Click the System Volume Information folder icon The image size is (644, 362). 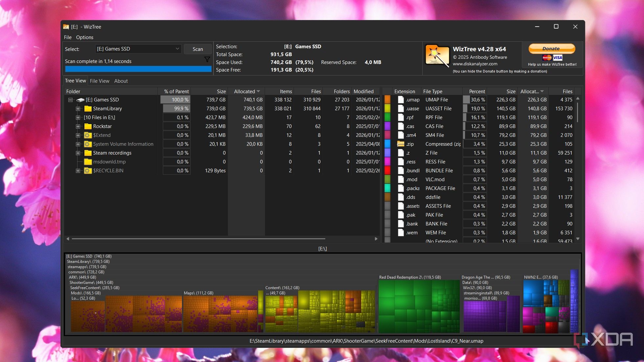(88, 144)
